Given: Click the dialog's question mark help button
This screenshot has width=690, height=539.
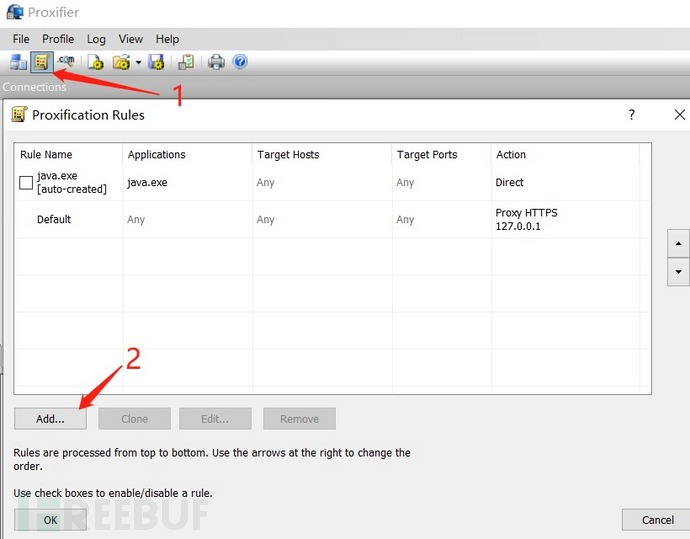Looking at the screenshot, I should tap(631, 115).
